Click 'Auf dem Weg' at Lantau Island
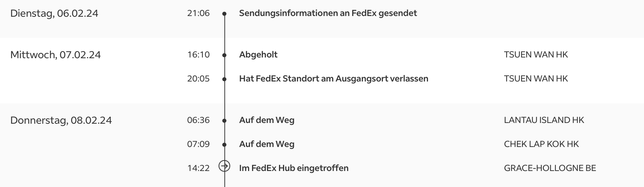The width and height of the screenshot is (644, 187). point(267,120)
